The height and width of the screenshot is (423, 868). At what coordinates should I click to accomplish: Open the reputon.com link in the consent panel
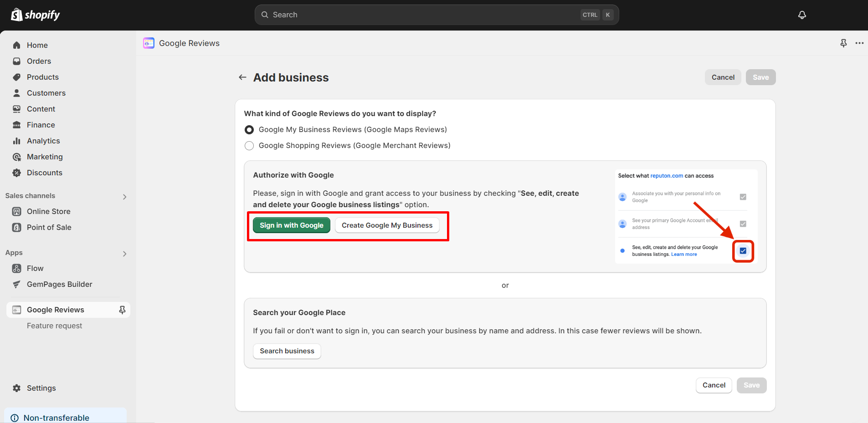[x=667, y=175]
